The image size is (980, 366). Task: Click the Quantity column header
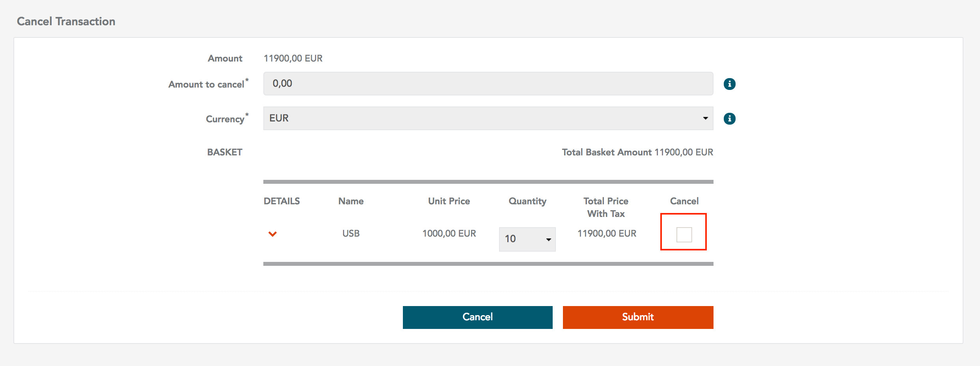click(x=527, y=201)
